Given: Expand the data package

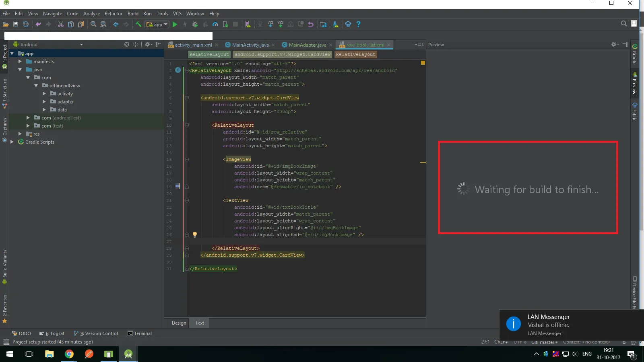Looking at the screenshot, I should coord(44,110).
